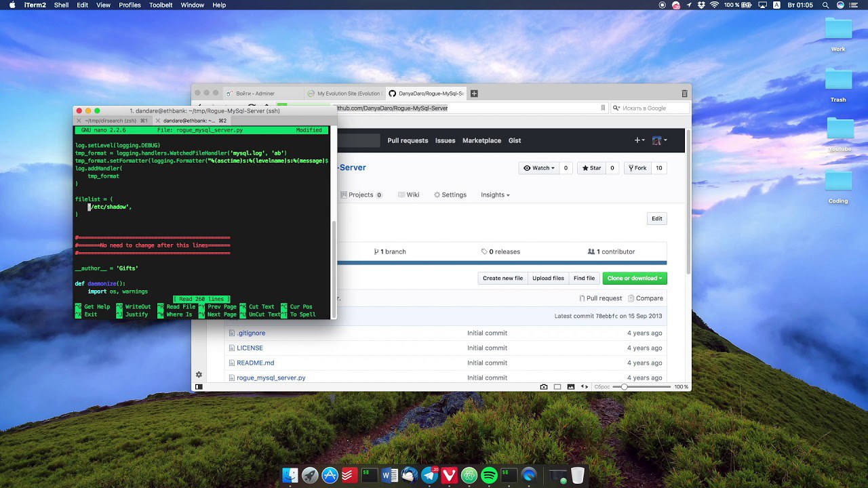Open Spotify from the Dock
Image resolution: width=868 pixels, height=488 pixels.
[489, 476]
